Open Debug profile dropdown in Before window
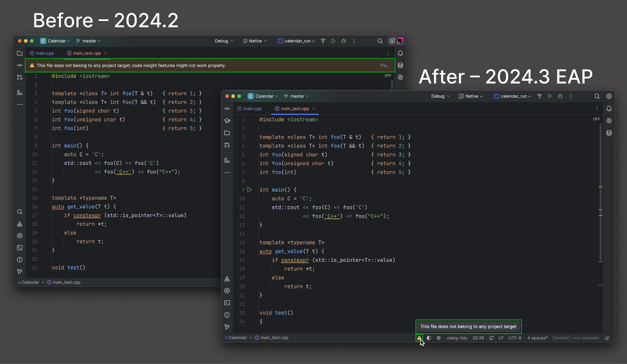Image resolution: width=627 pixels, height=364 pixels. [224, 41]
